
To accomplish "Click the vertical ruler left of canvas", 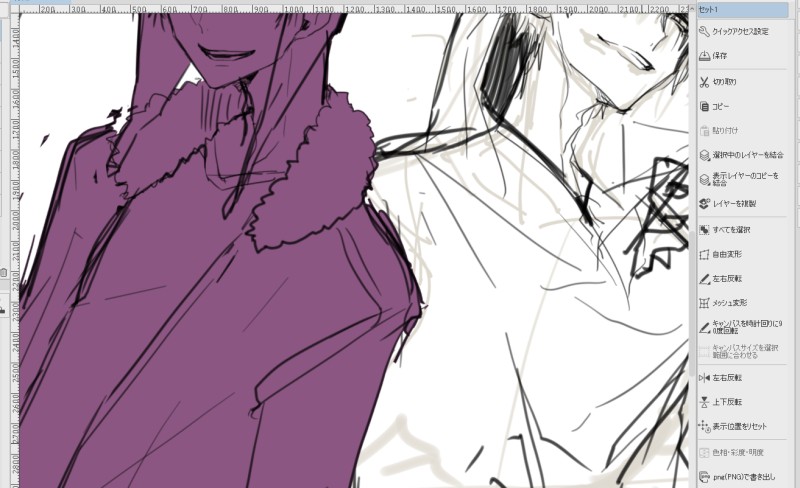I will point(14,250).
